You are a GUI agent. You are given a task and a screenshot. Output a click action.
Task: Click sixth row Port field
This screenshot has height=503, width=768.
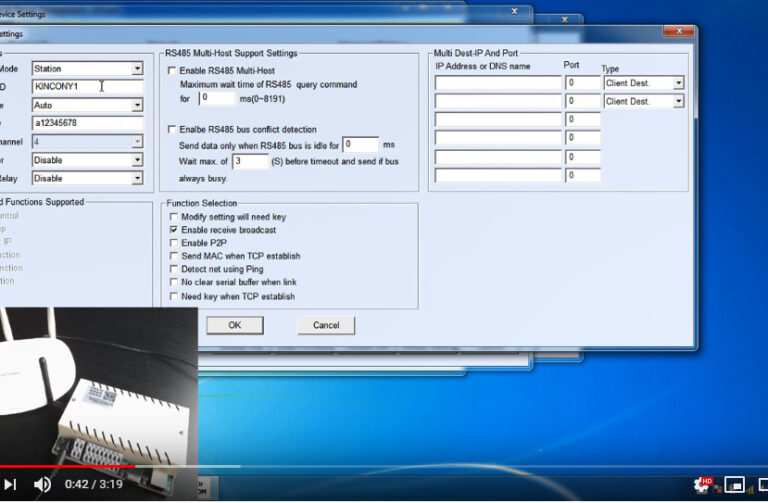(583, 175)
